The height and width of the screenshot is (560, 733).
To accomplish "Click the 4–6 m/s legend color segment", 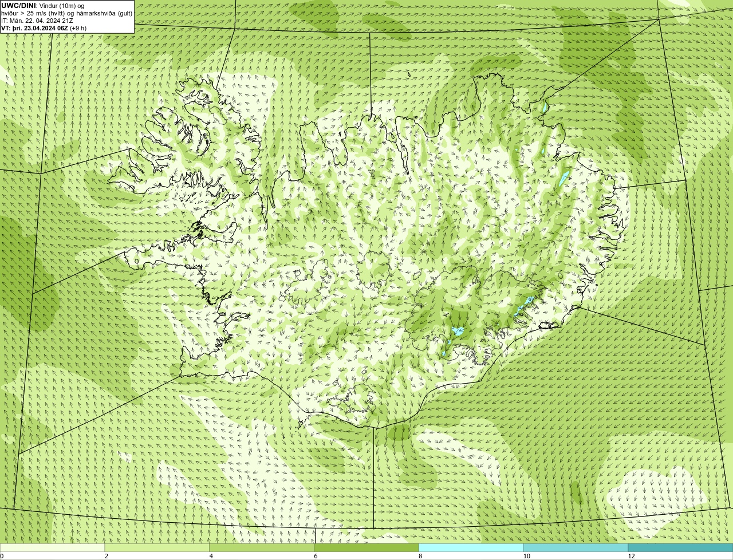I will coord(262,547).
